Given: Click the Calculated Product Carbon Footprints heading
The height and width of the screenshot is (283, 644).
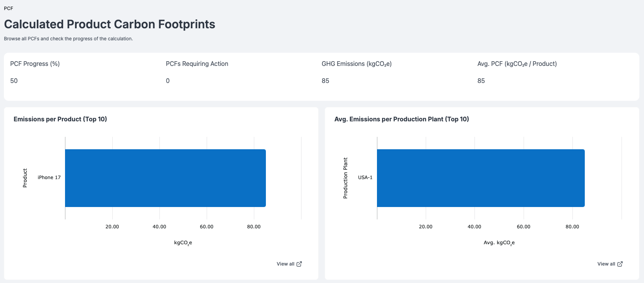Looking at the screenshot, I should 110,24.
